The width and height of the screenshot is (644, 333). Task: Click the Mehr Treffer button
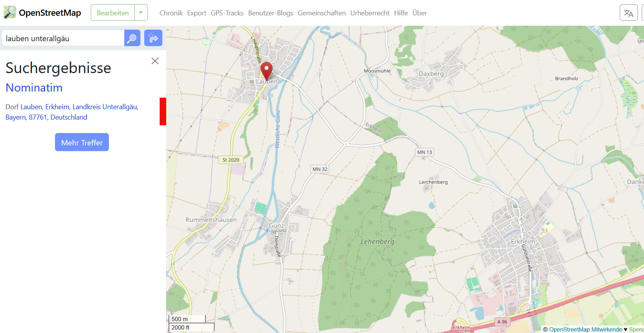click(82, 142)
